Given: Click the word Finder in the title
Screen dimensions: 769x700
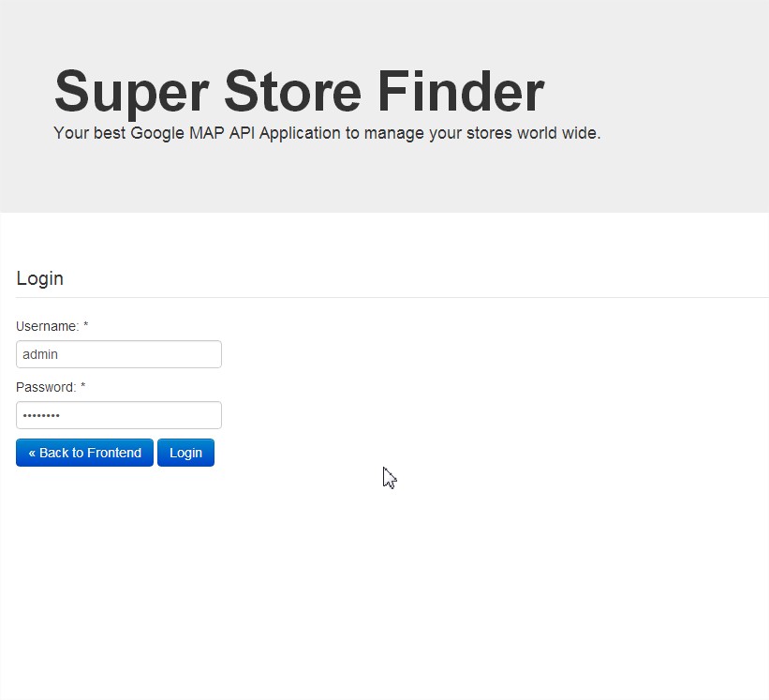Looking at the screenshot, I should coord(460,92).
